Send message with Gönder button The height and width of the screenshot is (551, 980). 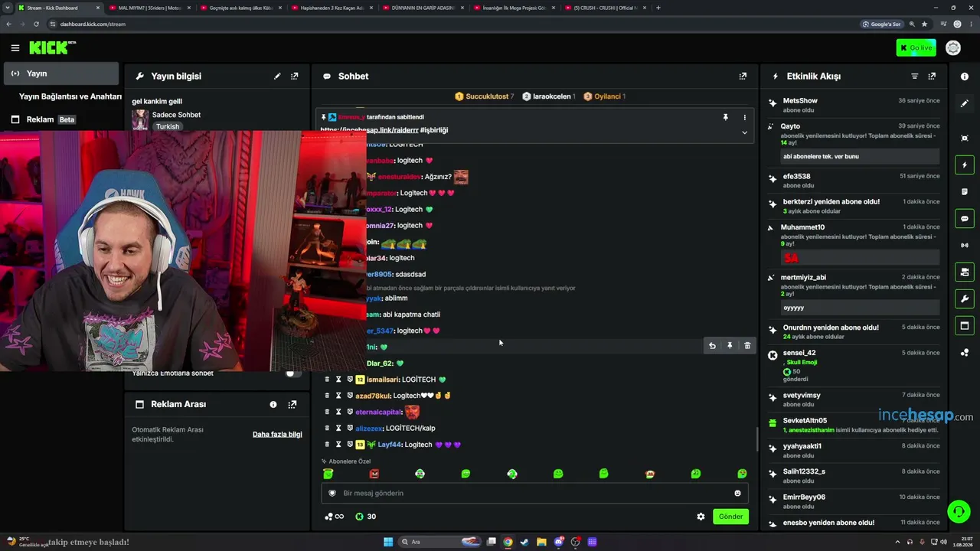click(x=730, y=517)
